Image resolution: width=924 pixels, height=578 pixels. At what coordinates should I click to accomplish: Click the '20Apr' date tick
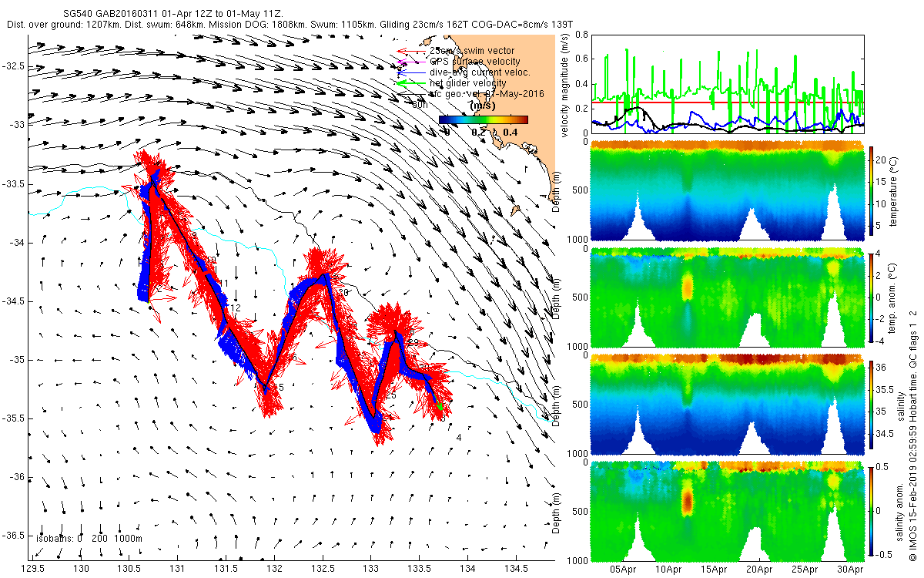(x=759, y=570)
